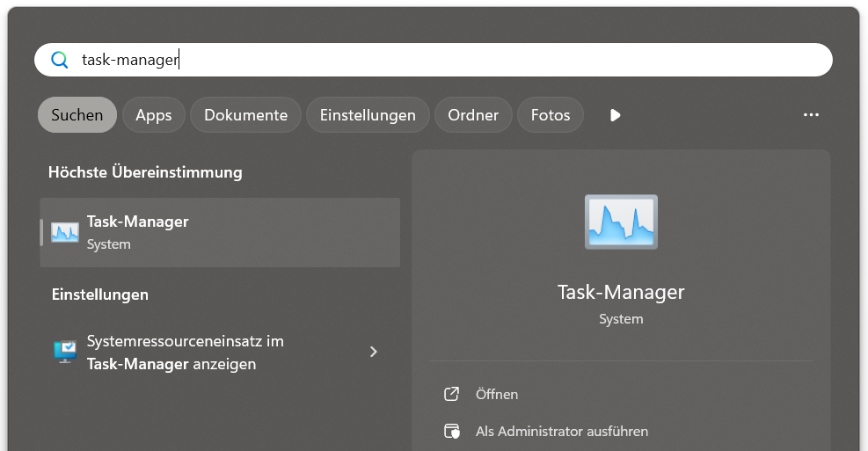
Task: Open 'Systemressourceneinsatz im Task-Manager anzeigen' setting
Action: click(x=185, y=352)
